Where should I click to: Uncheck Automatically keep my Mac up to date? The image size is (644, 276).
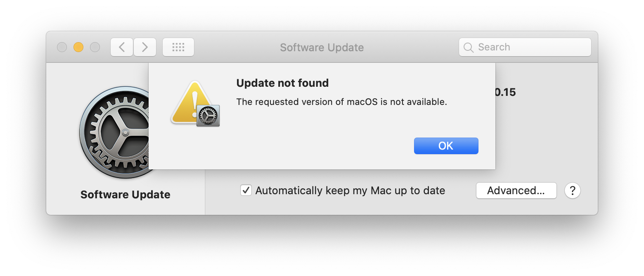click(246, 190)
